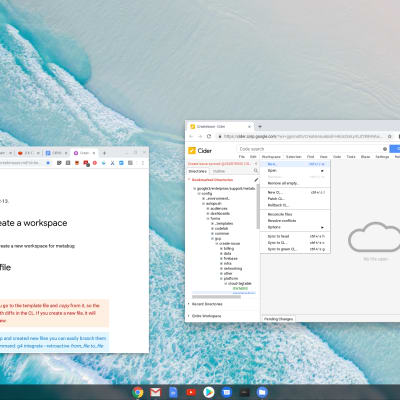Open Gmail from the shelf
Screen dimensions: 400x400
155,392
